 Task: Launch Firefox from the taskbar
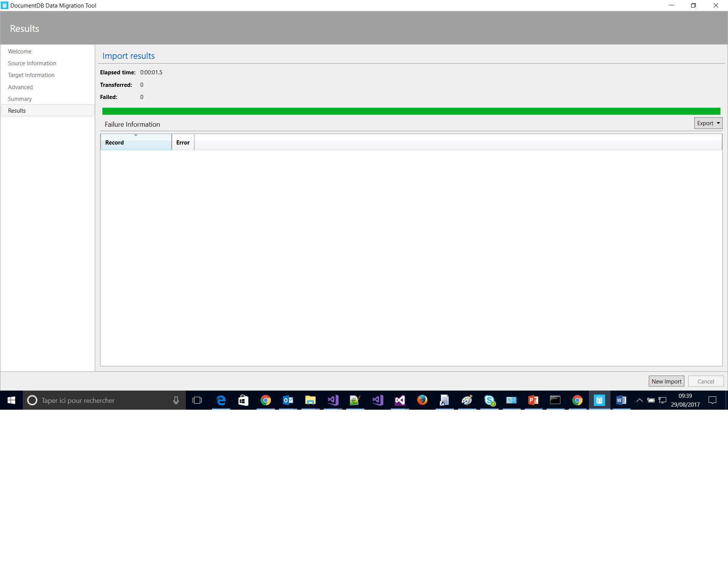(x=422, y=400)
